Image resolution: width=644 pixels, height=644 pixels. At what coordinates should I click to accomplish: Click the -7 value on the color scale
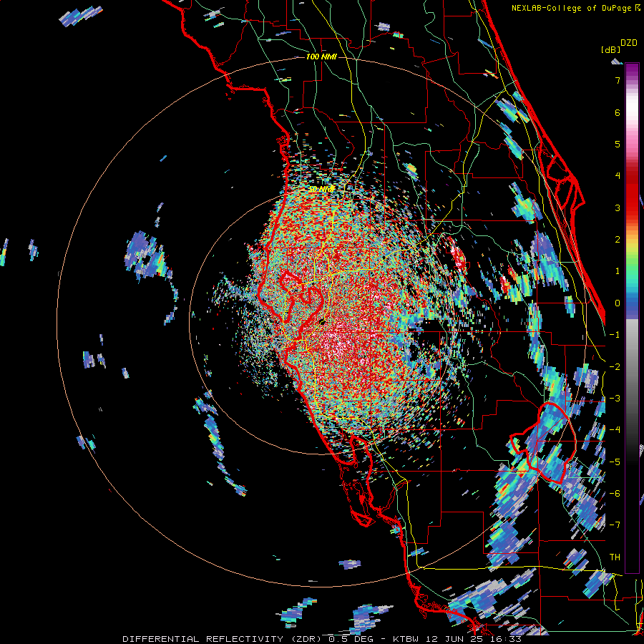click(615, 525)
